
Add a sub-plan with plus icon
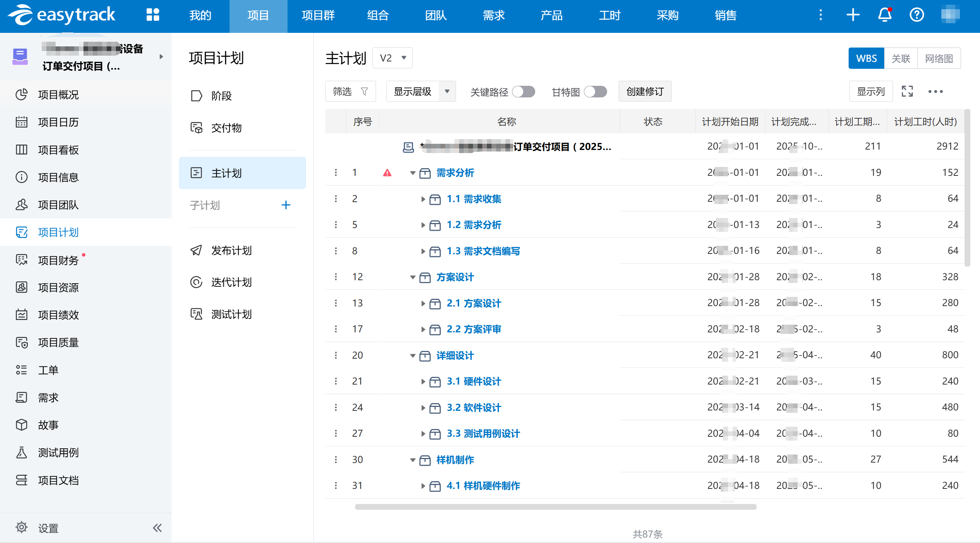coord(286,205)
